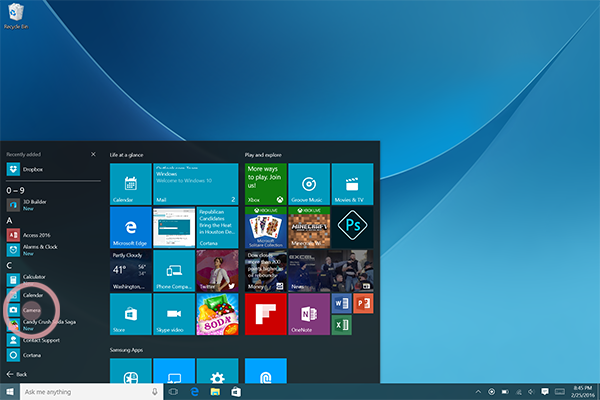Open the Money tile
600x400 pixels.
[266, 271]
